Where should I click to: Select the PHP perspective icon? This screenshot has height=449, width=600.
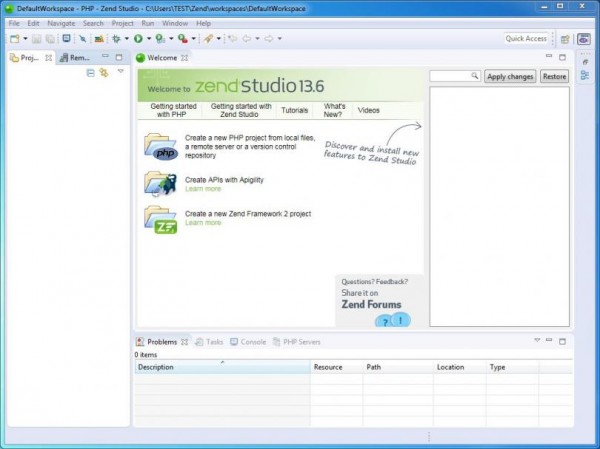click(x=584, y=39)
